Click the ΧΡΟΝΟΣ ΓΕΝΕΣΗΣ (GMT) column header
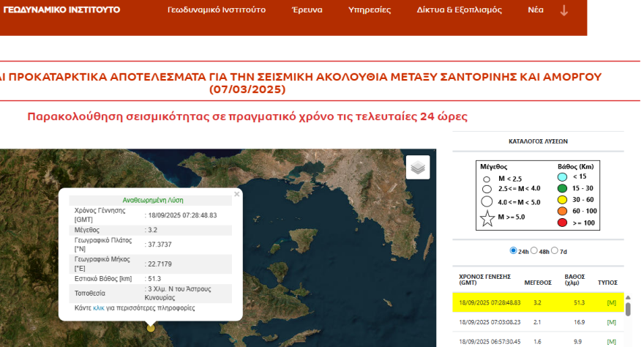The image size is (644, 347). click(x=484, y=280)
